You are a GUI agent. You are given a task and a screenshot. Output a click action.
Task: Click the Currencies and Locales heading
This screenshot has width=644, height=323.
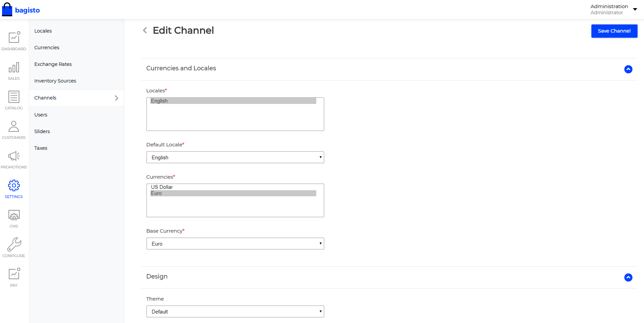pos(181,68)
